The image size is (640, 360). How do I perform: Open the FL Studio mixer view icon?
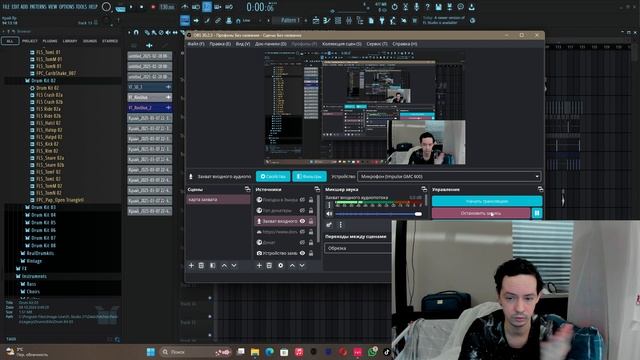click(x=349, y=20)
